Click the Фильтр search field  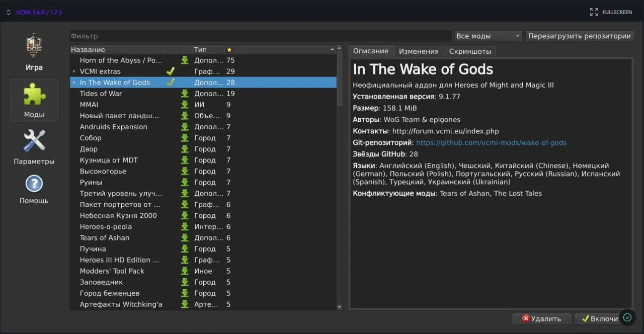click(261, 36)
